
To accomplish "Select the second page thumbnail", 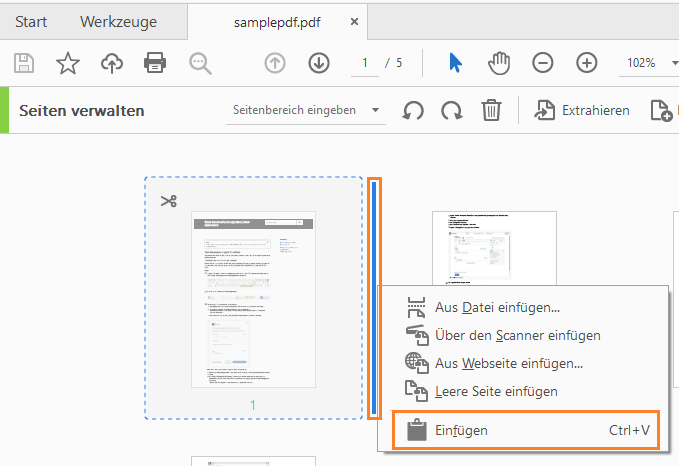I will [494, 248].
